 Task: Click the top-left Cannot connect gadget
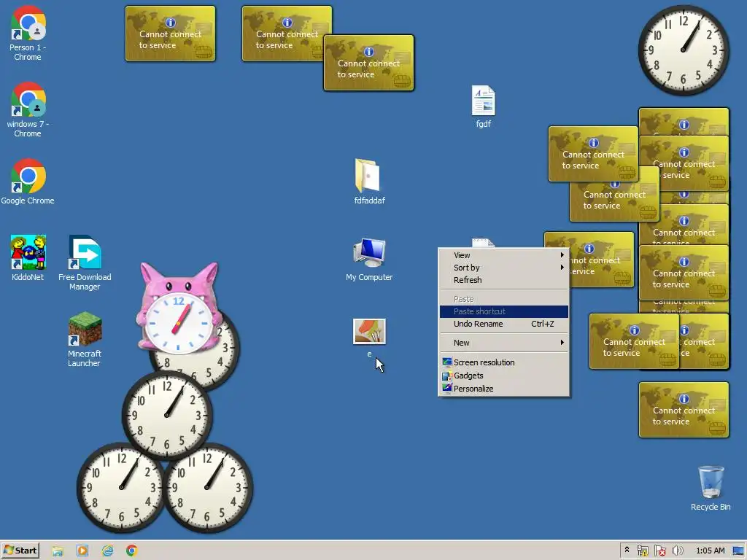(x=170, y=34)
